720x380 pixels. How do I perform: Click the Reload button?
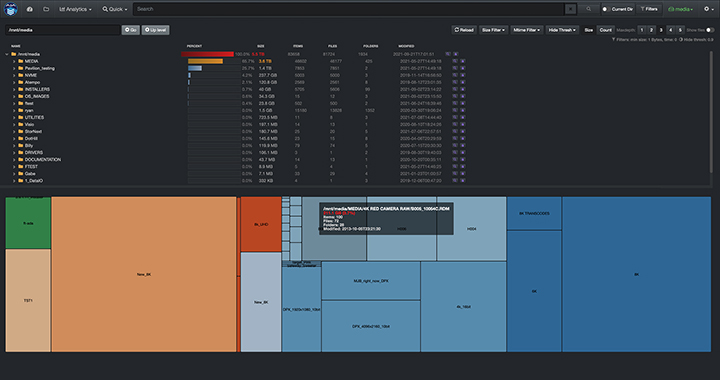[464, 30]
